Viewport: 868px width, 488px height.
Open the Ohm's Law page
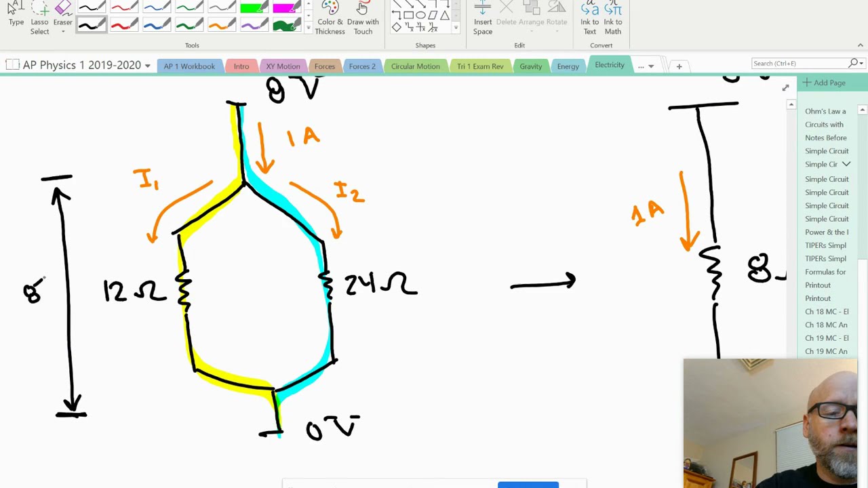pyautogui.click(x=825, y=111)
